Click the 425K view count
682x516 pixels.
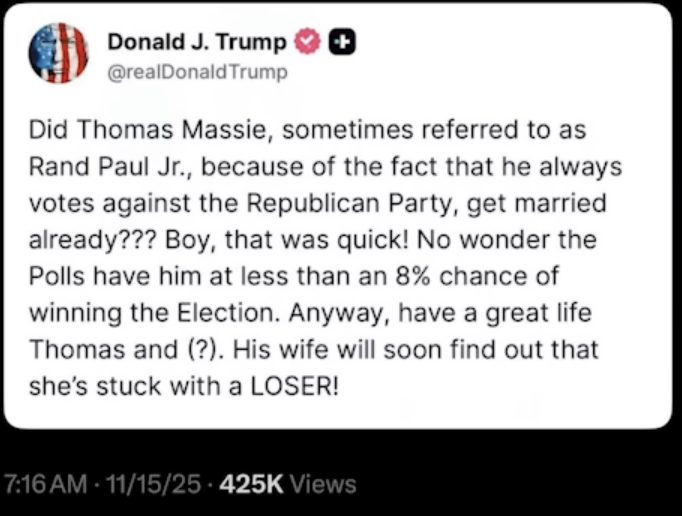point(253,485)
